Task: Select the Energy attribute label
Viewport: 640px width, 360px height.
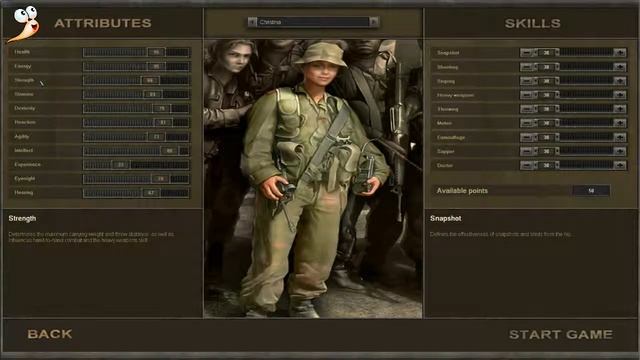Action: [22, 66]
